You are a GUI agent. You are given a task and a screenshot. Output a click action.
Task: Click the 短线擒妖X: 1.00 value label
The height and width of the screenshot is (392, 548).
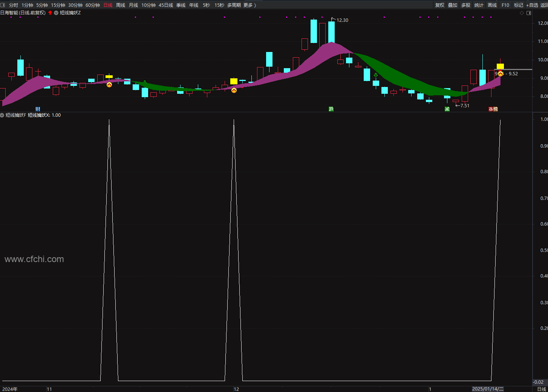pos(44,115)
